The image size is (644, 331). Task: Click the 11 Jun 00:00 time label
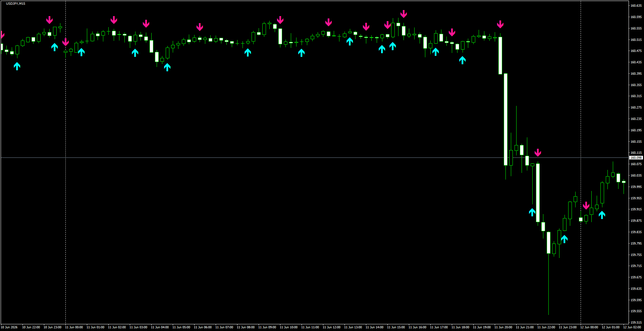point(74,327)
